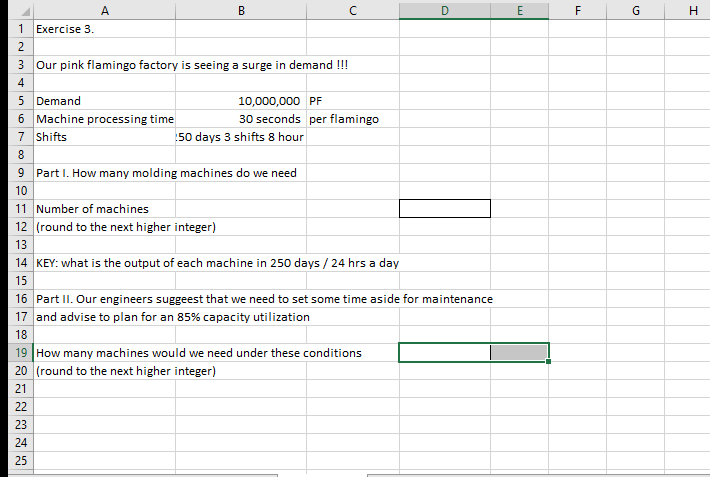The height and width of the screenshot is (477, 710).
Task: Click the 'KEY: what is the output' hint row
Action: pyautogui.click(x=217, y=263)
